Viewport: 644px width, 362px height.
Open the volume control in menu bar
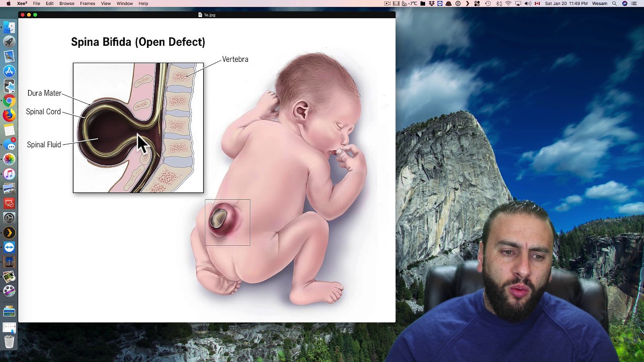tap(528, 4)
